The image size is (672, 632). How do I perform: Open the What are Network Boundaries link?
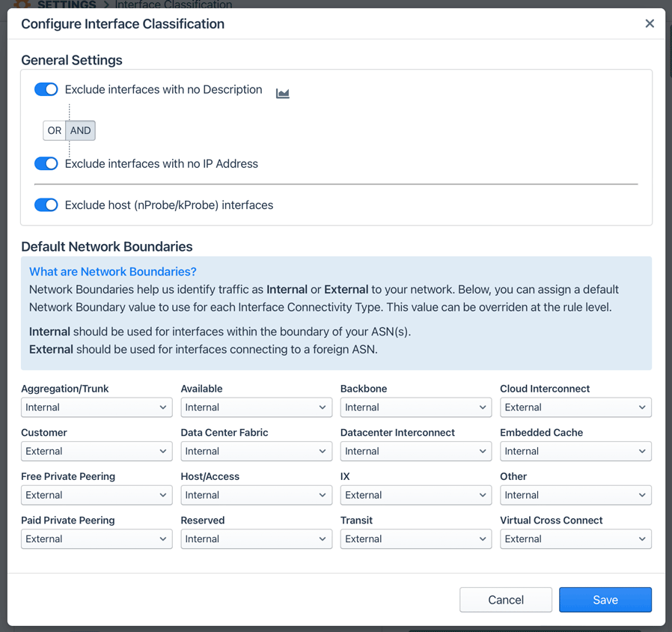(x=112, y=271)
